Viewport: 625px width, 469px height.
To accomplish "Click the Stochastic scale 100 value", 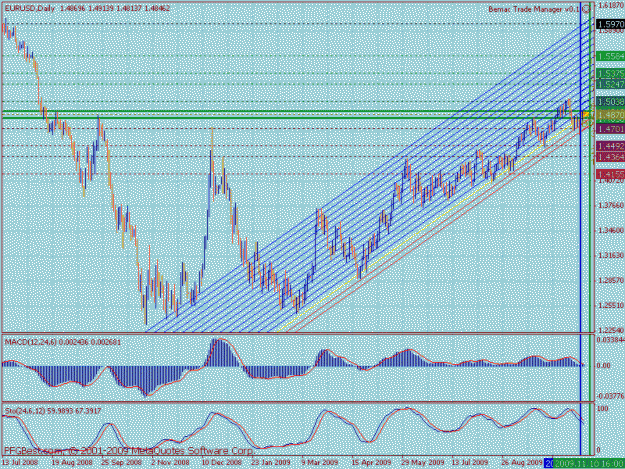I will 603,409.
